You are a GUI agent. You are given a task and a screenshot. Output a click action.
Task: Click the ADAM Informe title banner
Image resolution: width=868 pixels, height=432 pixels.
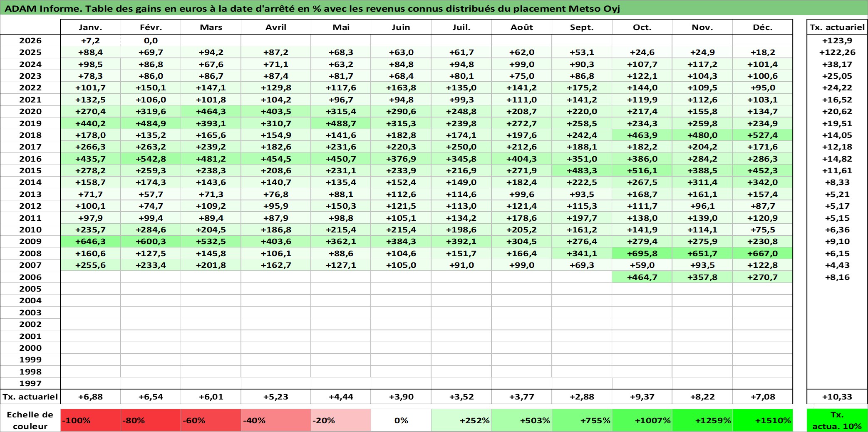tap(434, 8)
